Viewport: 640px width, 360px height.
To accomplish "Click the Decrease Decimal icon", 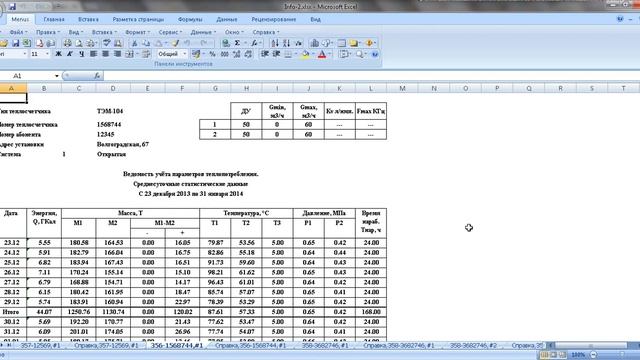I will click(248, 54).
